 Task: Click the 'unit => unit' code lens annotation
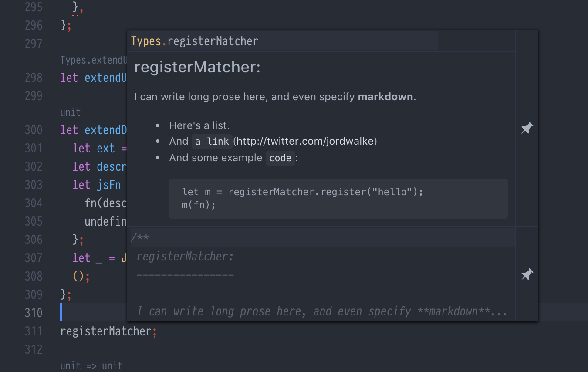click(91, 366)
